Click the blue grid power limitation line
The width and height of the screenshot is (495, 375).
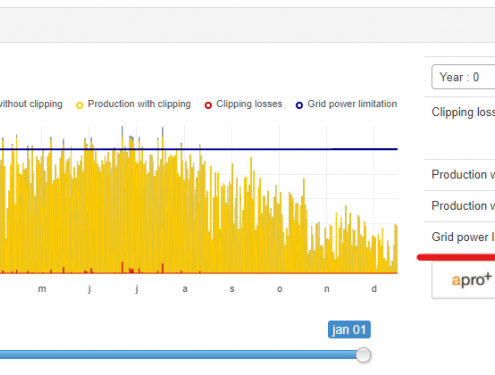[x=267, y=149]
